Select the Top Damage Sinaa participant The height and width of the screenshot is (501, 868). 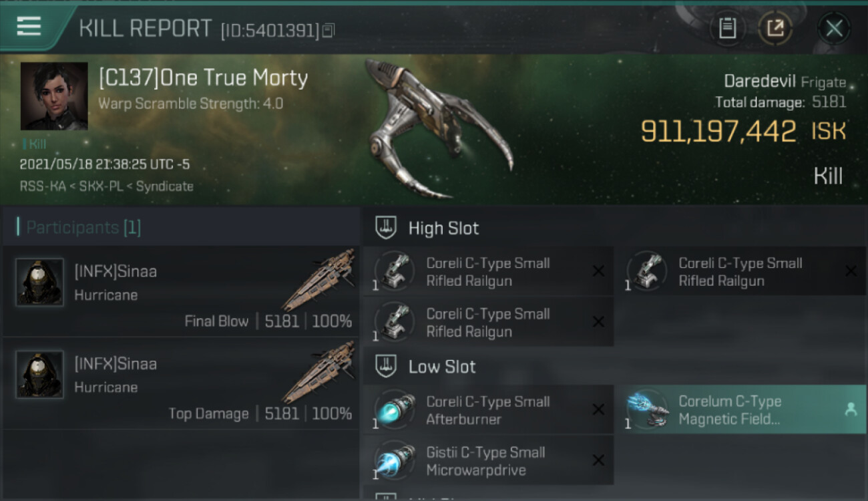181,383
